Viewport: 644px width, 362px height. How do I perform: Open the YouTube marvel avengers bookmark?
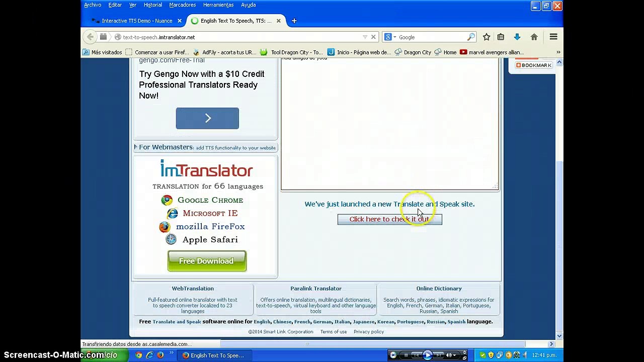[492, 52]
